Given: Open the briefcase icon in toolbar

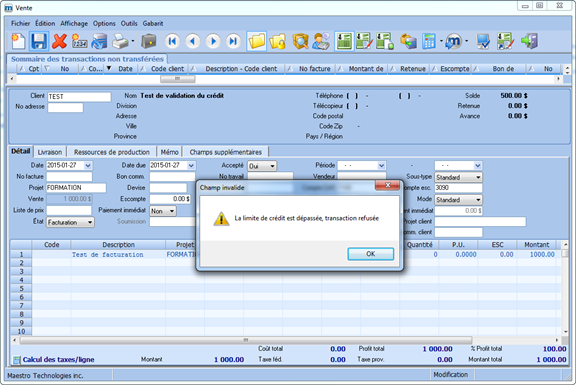Looking at the screenshot, I should pos(149,41).
